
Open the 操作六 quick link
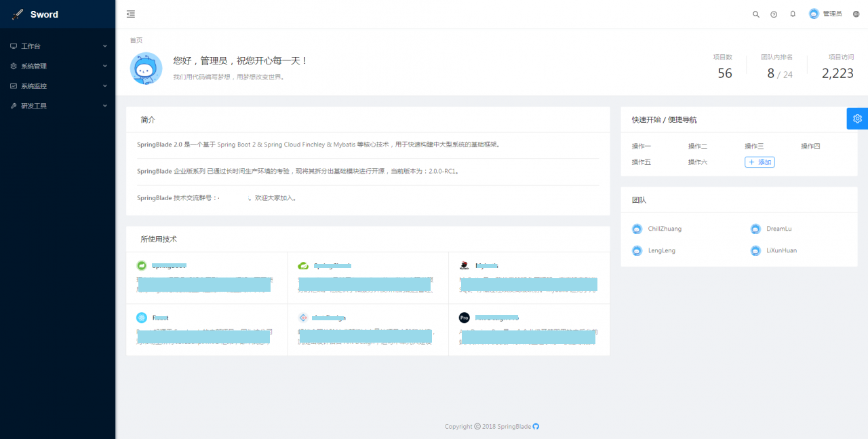(698, 162)
